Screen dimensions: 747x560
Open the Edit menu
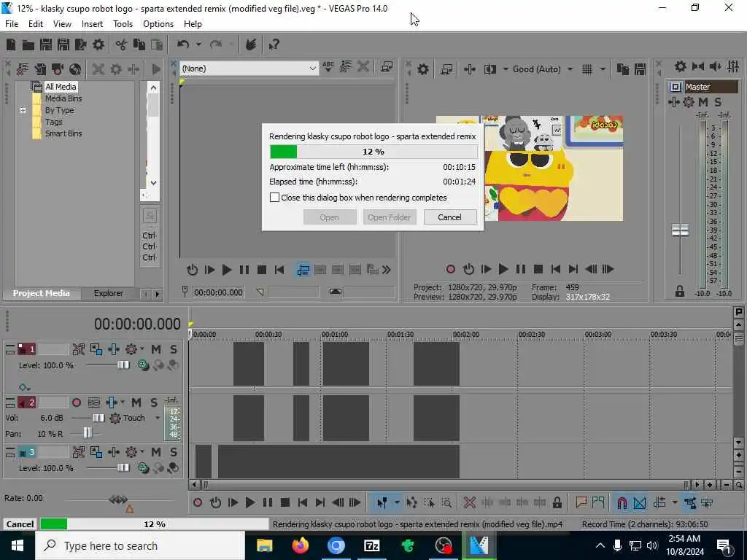[x=35, y=24]
